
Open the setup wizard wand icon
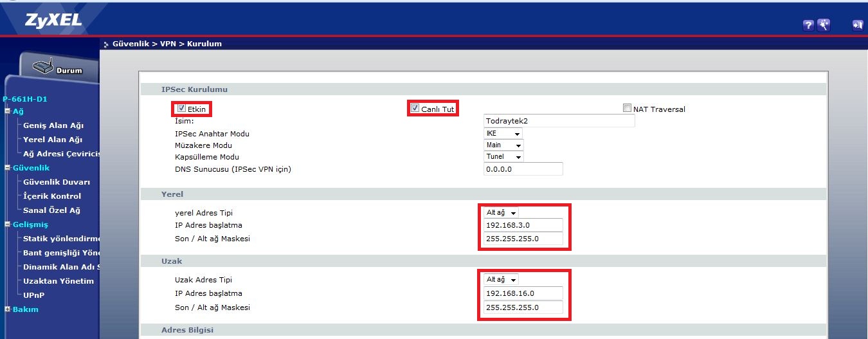pos(824,25)
